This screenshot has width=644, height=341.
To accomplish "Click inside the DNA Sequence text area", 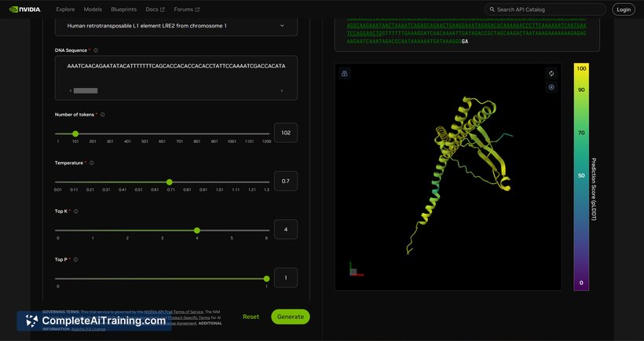I will (x=176, y=78).
